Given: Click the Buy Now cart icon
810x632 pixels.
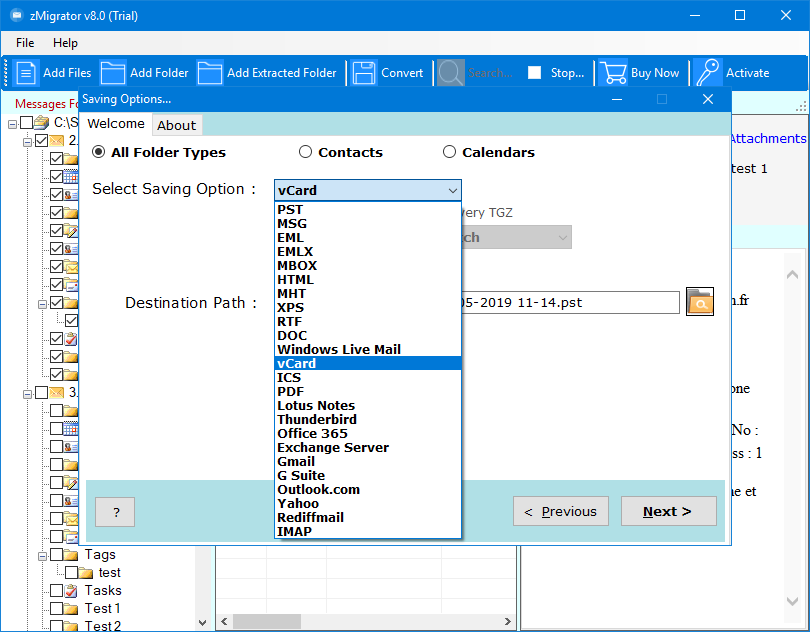Looking at the screenshot, I should [x=611, y=73].
